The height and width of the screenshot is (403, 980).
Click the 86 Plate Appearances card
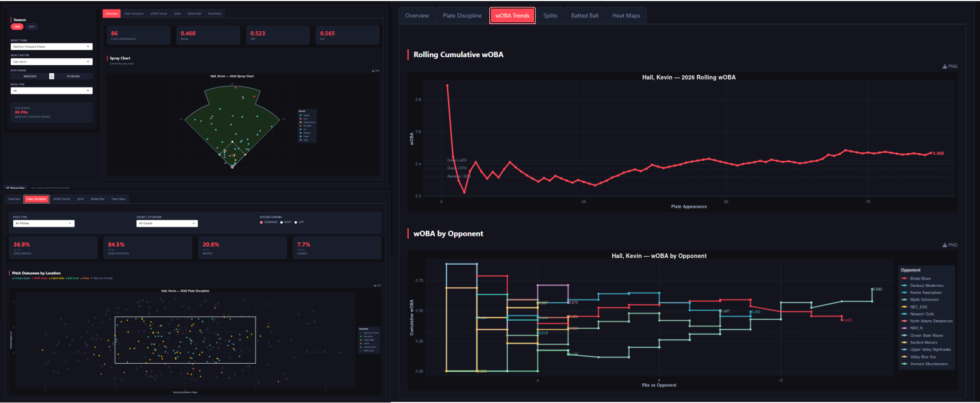coord(138,35)
